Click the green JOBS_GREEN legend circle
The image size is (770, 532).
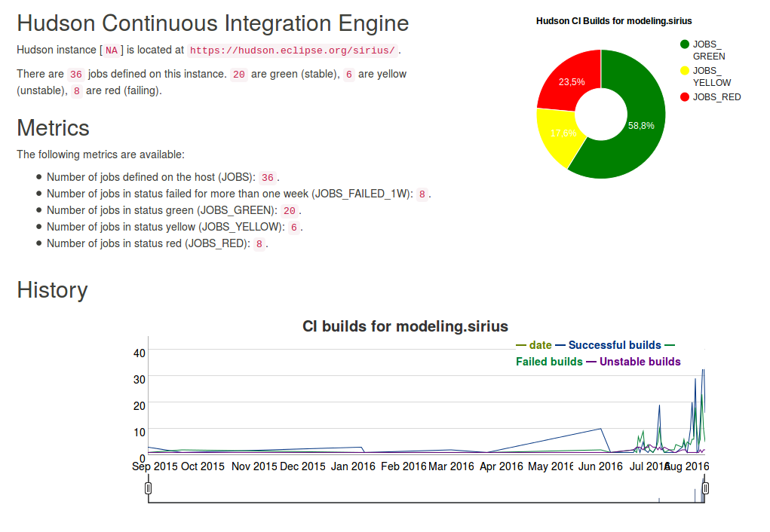point(685,44)
